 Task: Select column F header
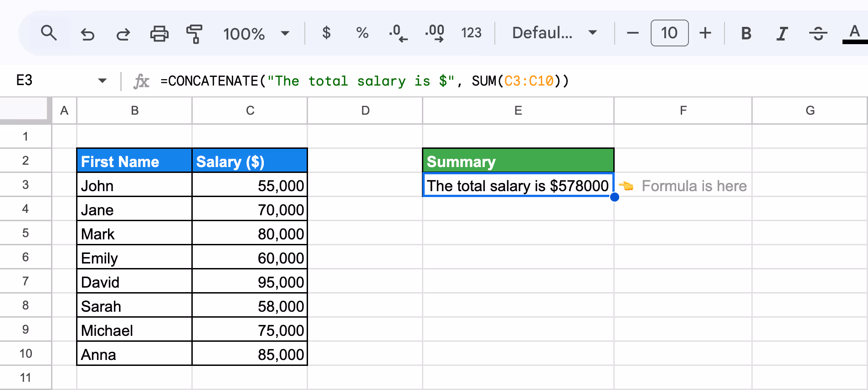coord(683,111)
